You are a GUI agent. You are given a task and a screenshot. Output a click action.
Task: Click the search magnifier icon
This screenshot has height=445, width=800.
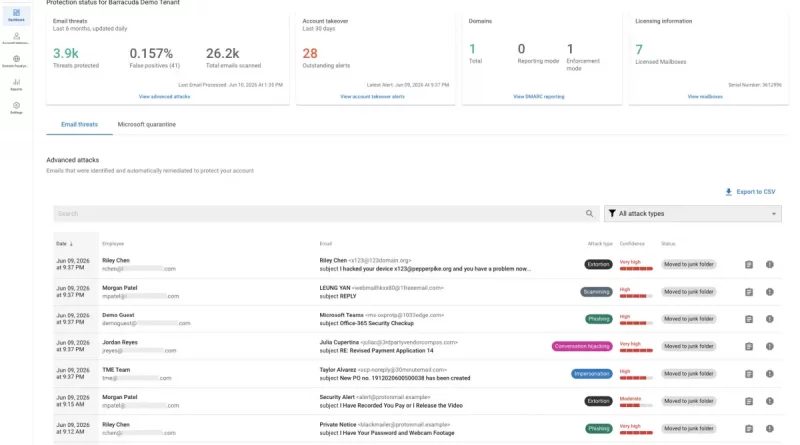[x=589, y=214]
